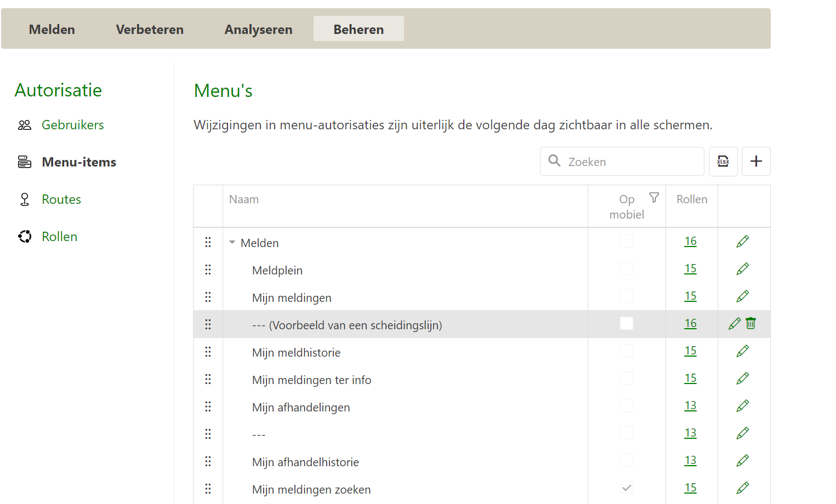Check Op mobiel box for Melden row
Image resolution: width=836 pixels, height=504 pixels.
pyautogui.click(x=627, y=242)
